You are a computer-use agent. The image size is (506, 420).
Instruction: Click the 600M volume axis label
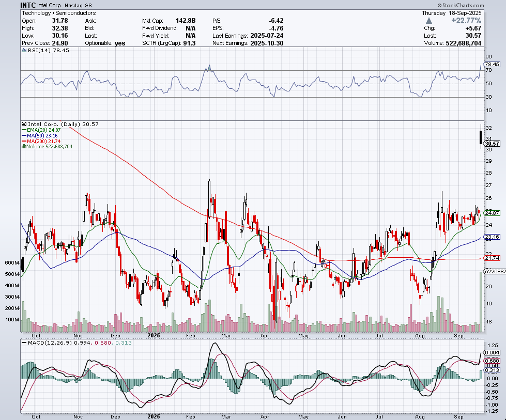click(x=12, y=263)
